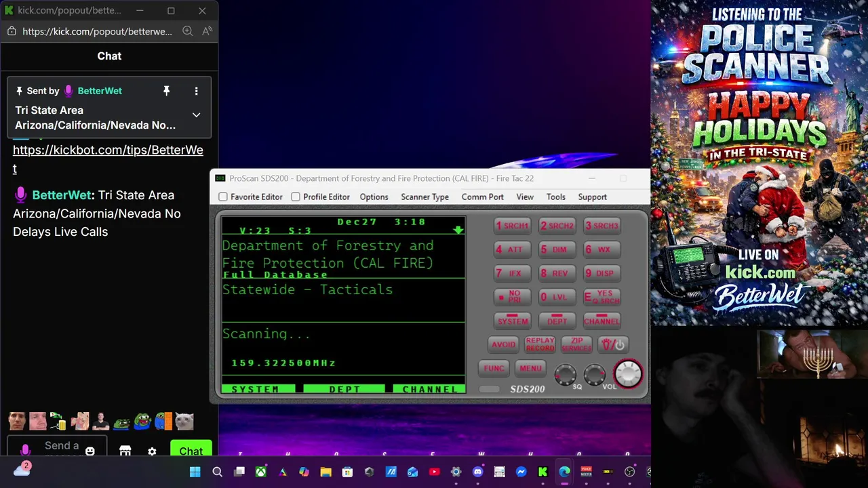Open File Explorer from taskbar

point(325,472)
